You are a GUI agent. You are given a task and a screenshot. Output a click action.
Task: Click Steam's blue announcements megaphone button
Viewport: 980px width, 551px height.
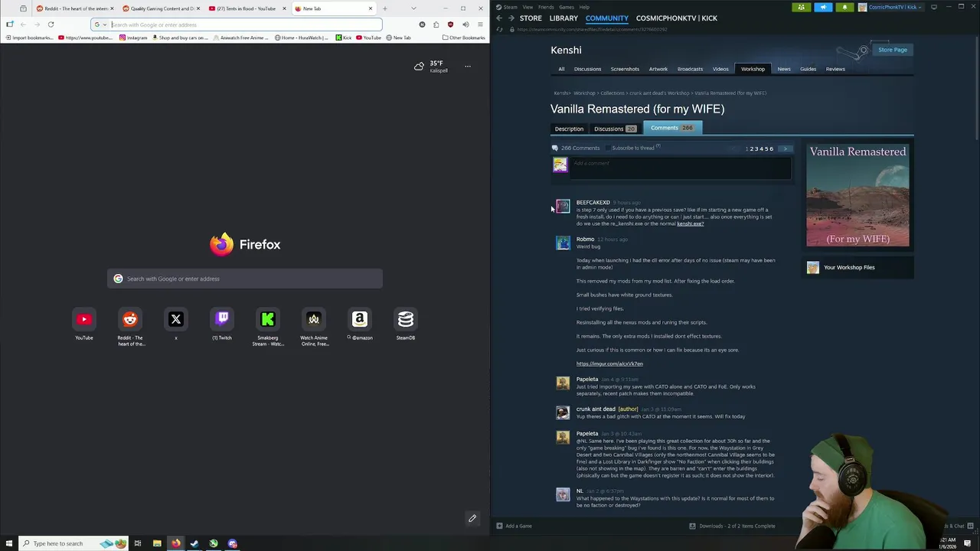coord(823,7)
